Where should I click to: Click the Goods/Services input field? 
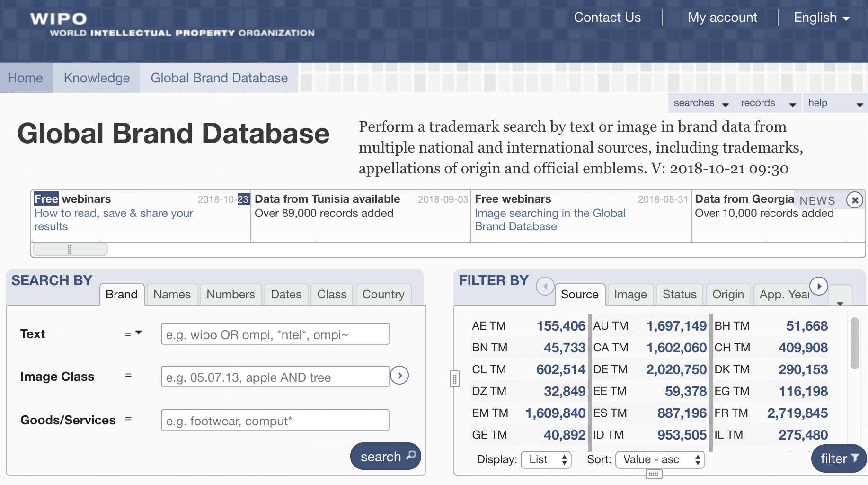275,421
